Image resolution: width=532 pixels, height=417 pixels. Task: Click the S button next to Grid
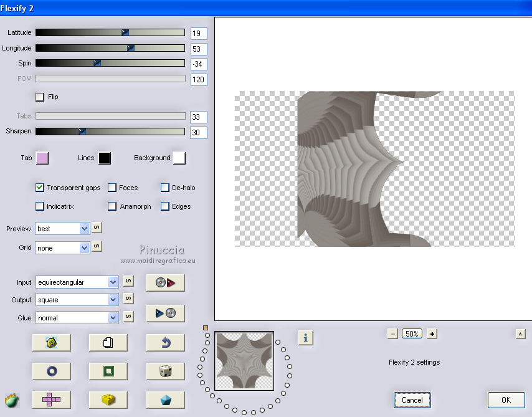coord(97,246)
